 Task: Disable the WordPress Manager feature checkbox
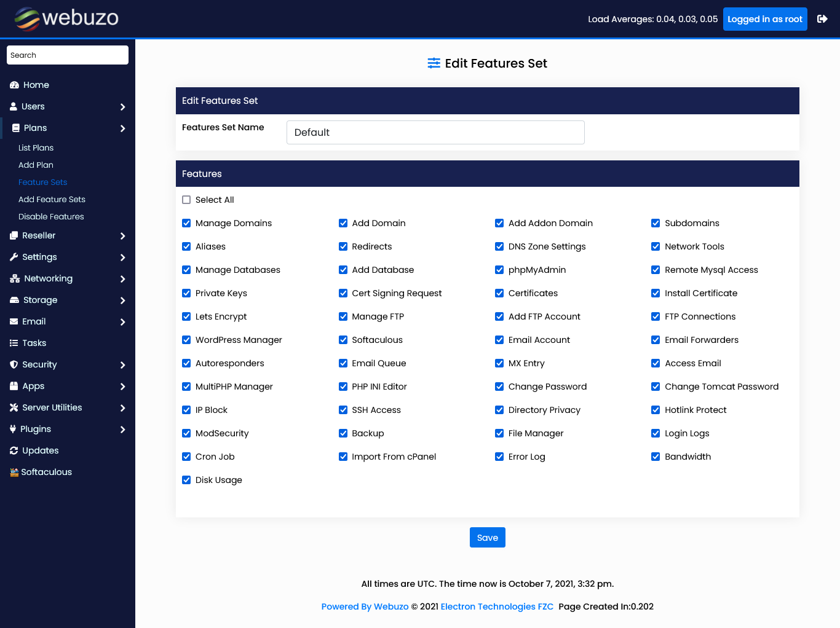[186, 340]
